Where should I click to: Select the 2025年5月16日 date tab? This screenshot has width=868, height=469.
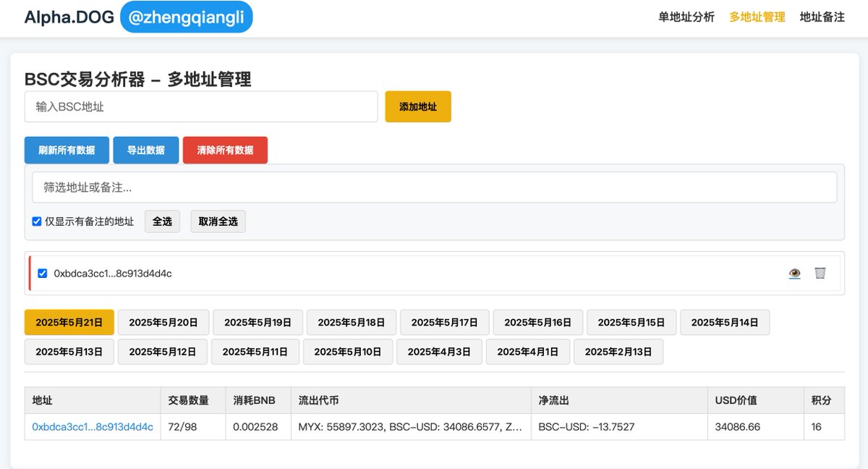click(x=538, y=322)
